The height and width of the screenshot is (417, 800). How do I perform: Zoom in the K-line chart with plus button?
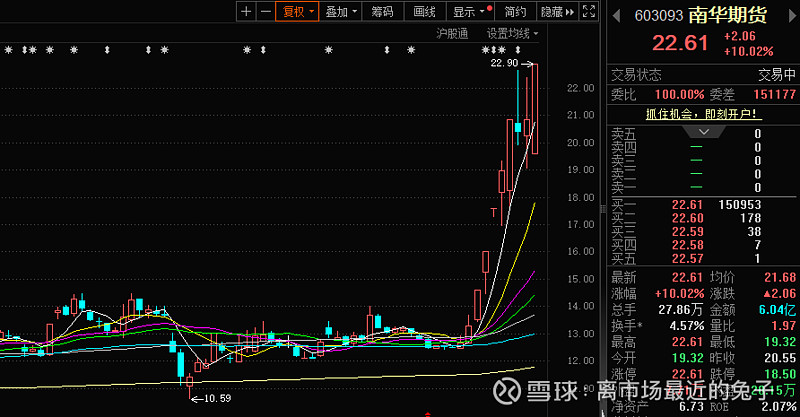pos(246,11)
